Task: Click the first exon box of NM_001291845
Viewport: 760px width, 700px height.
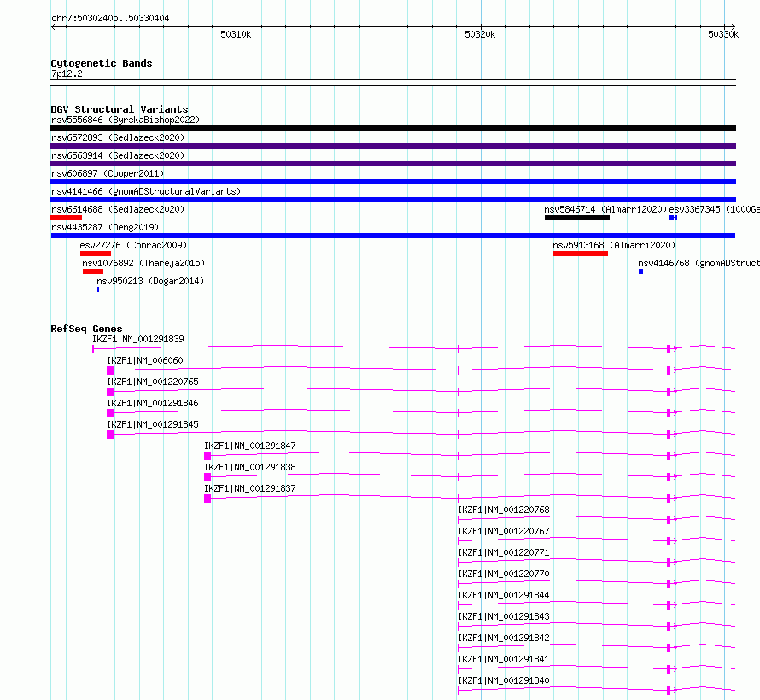Action: [x=110, y=435]
